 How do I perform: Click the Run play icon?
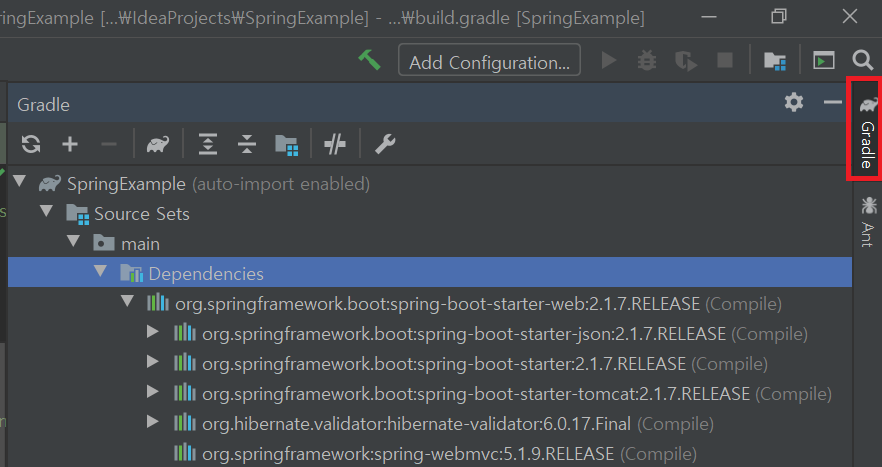coord(609,60)
